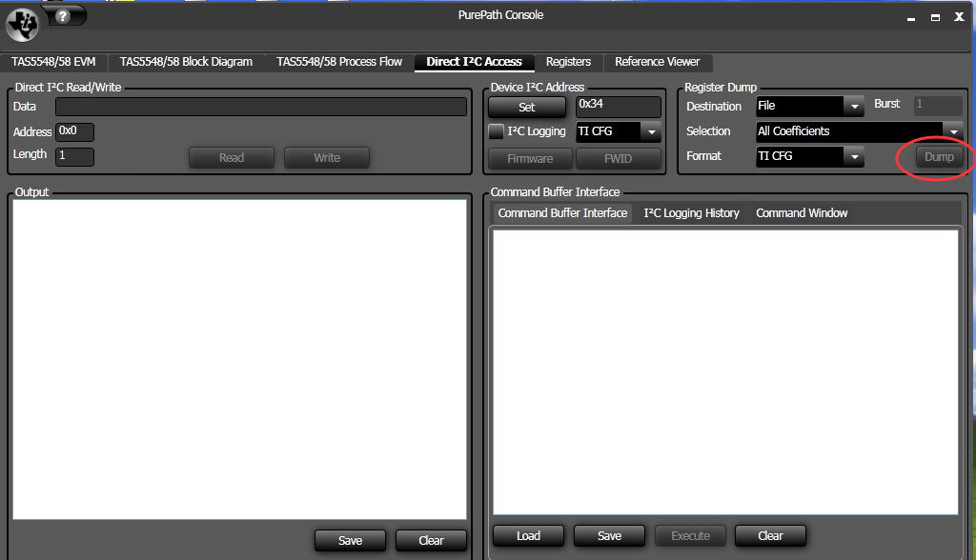Click the Burst value field
The height and width of the screenshot is (560, 976).
938,106
